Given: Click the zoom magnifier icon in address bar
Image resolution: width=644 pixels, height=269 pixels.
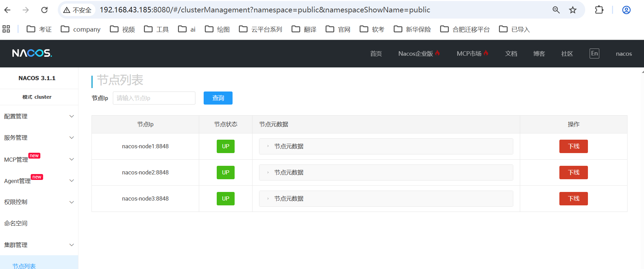Looking at the screenshot, I should click(556, 10).
